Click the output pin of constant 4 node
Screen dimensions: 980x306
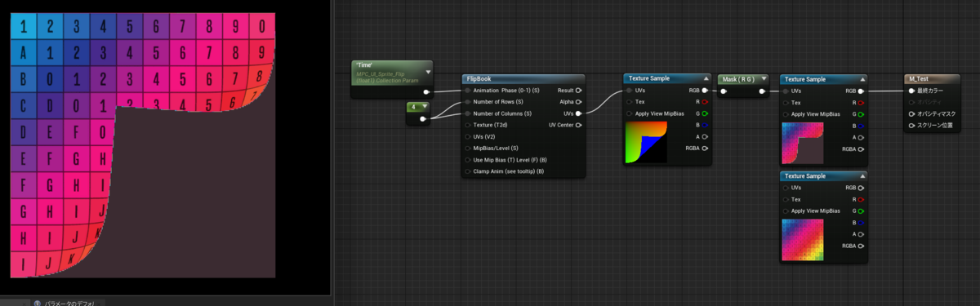click(422, 119)
